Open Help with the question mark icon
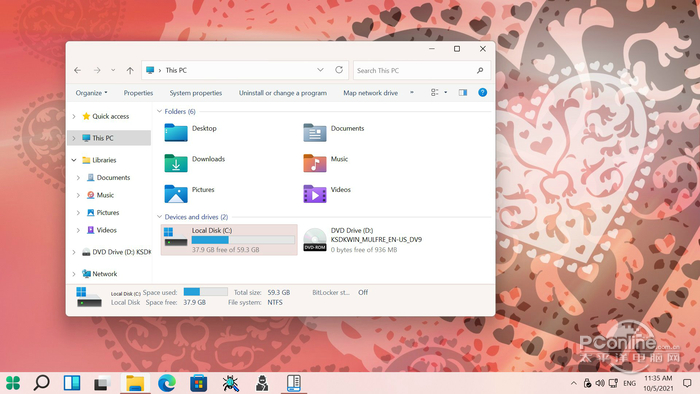The height and width of the screenshot is (394, 700). (483, 92)
